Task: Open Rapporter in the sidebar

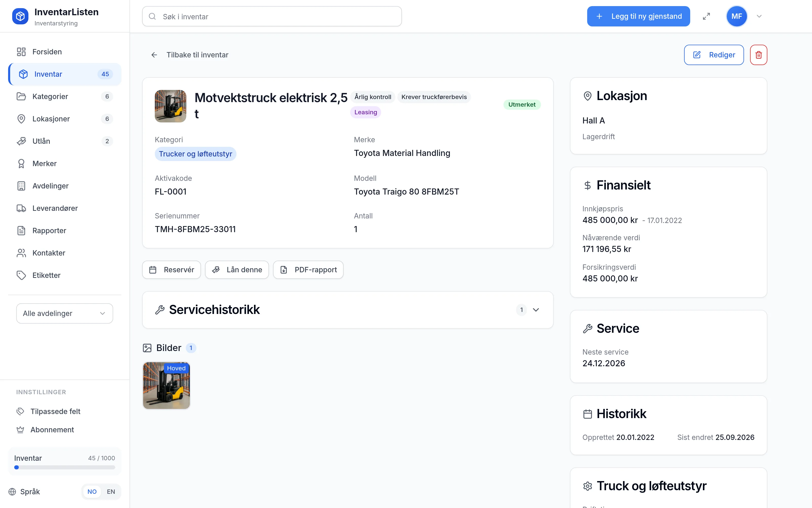Action: click(65, 230)
